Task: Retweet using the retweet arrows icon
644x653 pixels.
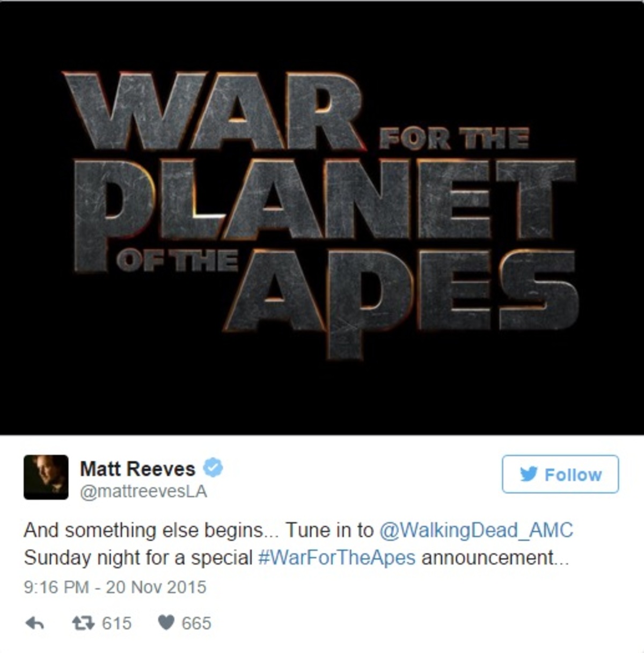Action: pos(84,623)
